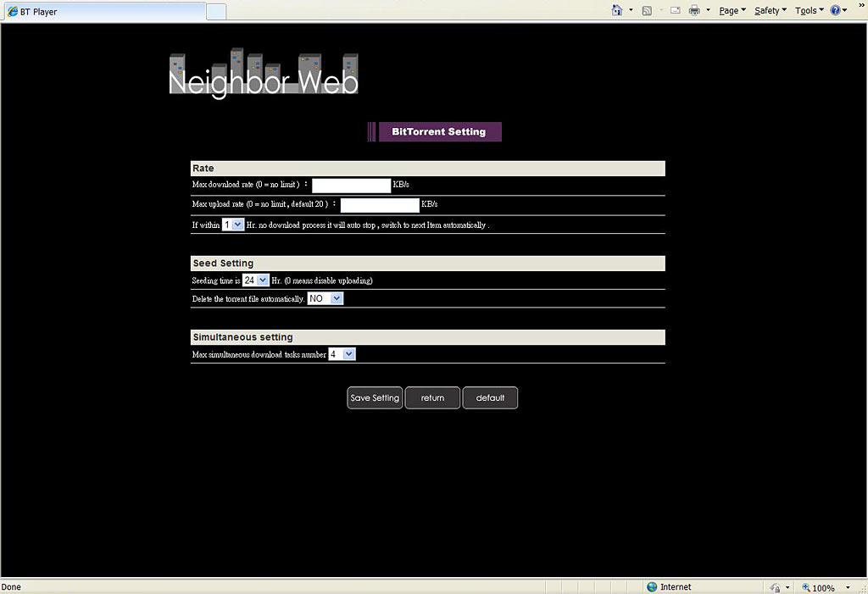This screenshot has width=868, height=594.
Task: Expand the security lock dropdown arrow
Action: click(787, 587)
